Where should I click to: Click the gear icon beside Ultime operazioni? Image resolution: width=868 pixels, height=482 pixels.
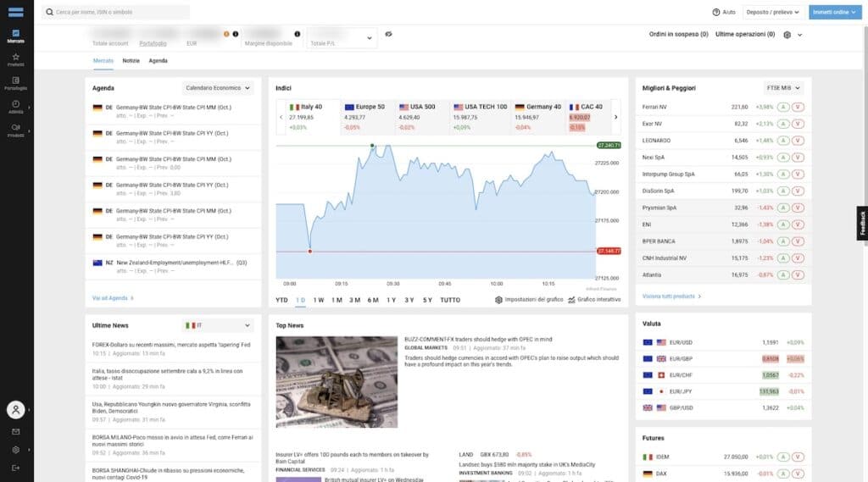point(787,35)
